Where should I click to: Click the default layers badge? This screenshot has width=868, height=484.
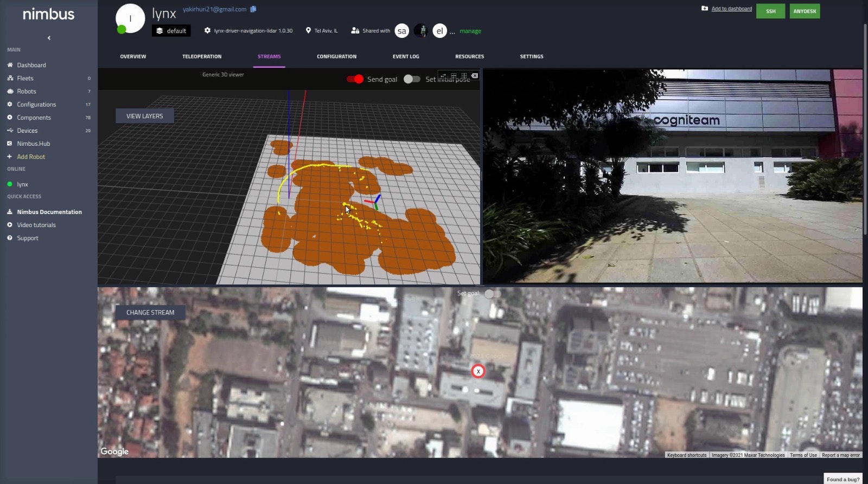click(x=171, y=31)
